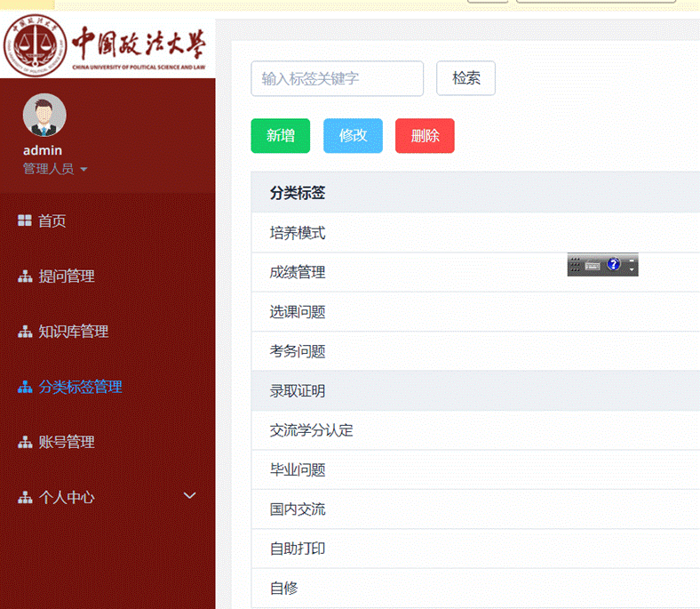Open language bar options down arrow

coord(632,269)
